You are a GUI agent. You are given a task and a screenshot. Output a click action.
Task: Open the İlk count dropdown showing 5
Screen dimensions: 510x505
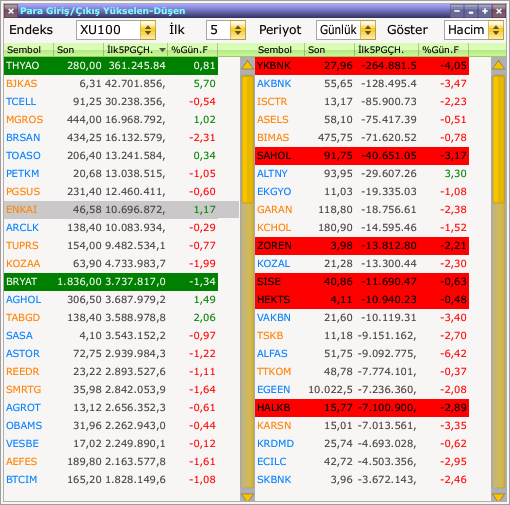point(238,30)
